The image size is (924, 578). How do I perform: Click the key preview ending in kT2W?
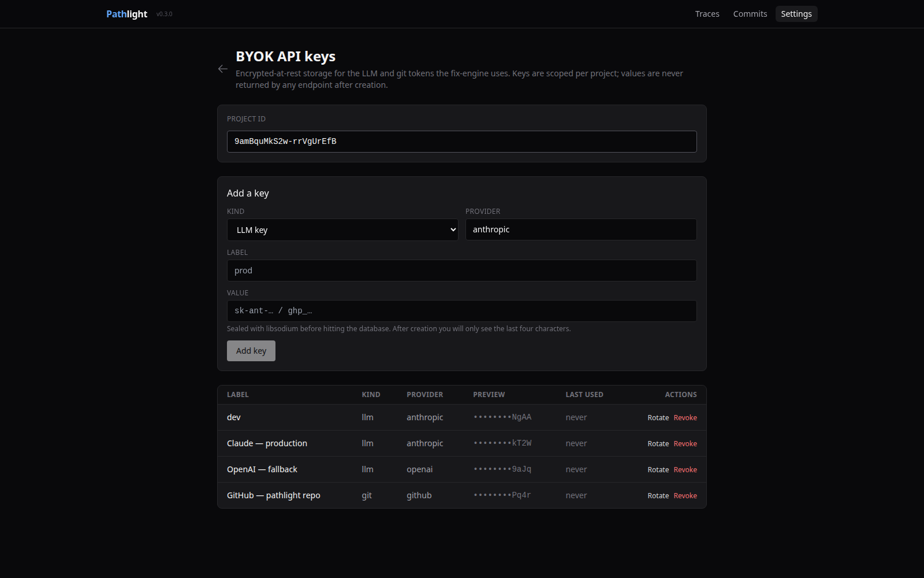click(502, 443)
